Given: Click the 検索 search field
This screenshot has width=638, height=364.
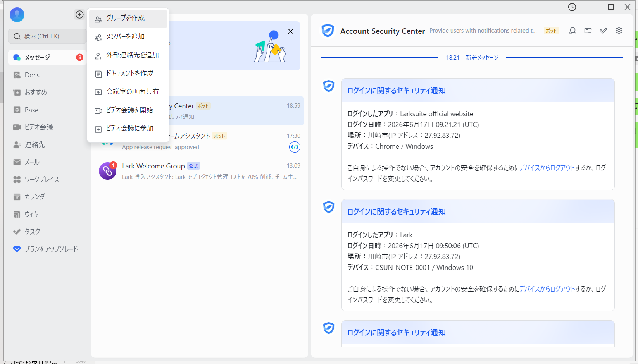Looking at the screenshot, I should click(x=47, y=36).
